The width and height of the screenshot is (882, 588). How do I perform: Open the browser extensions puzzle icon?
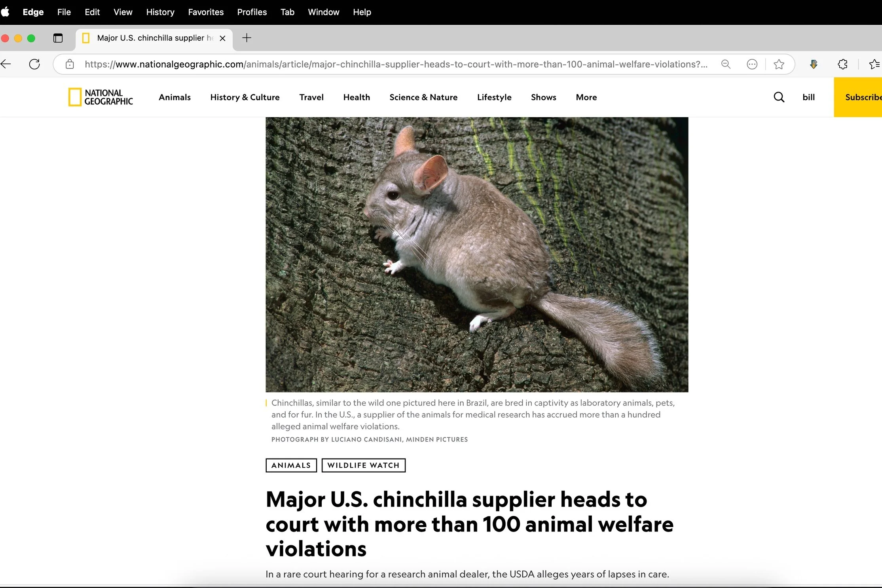coord(842,64)
